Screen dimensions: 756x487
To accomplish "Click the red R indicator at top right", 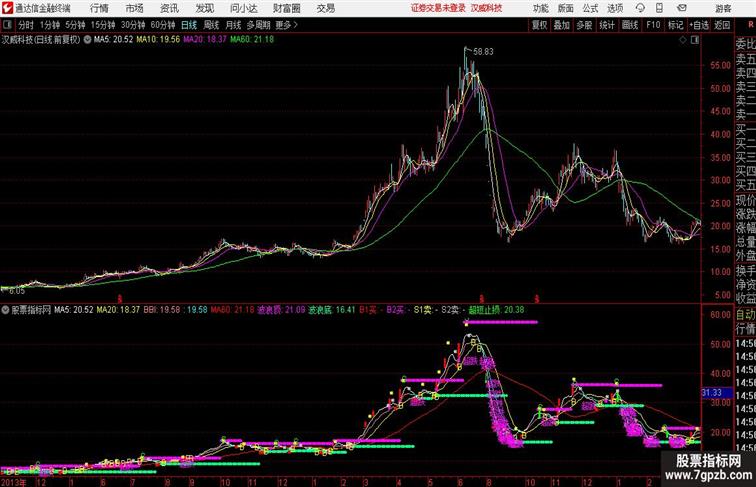I will [753, 25].
